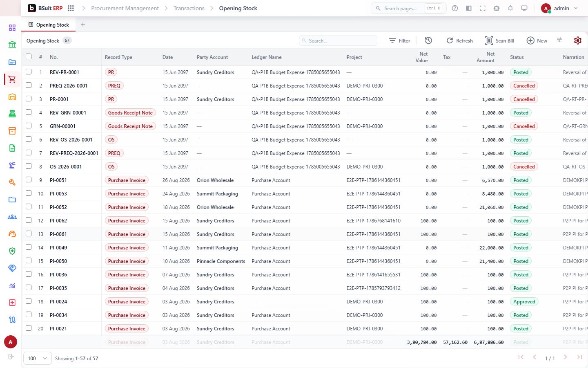Open the page size dropdown showing 100
This screenshot has width=588, height=368.
(38, 358)
